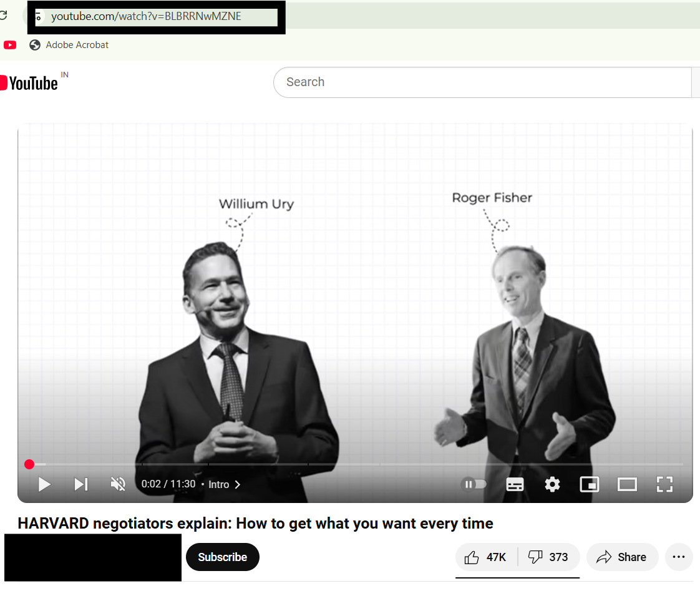Dislike the video showing 373
The width and height of the screenshot is (700, 591).
coord(548,557)
